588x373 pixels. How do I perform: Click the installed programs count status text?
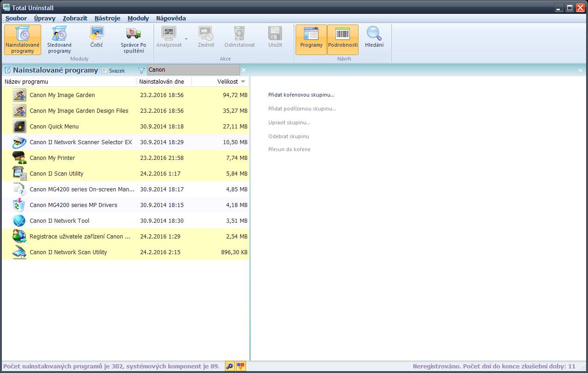click(111, 366)
